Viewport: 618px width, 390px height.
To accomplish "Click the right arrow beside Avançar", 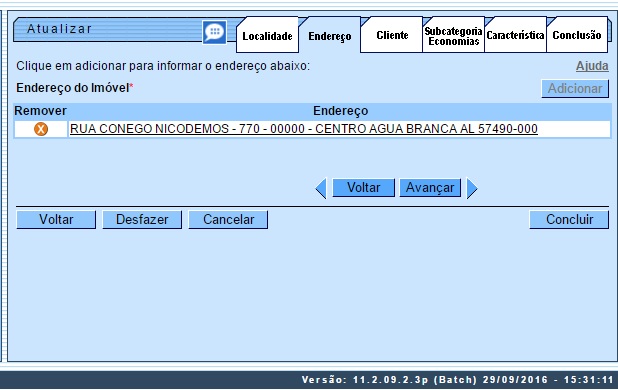I will 472,188.
